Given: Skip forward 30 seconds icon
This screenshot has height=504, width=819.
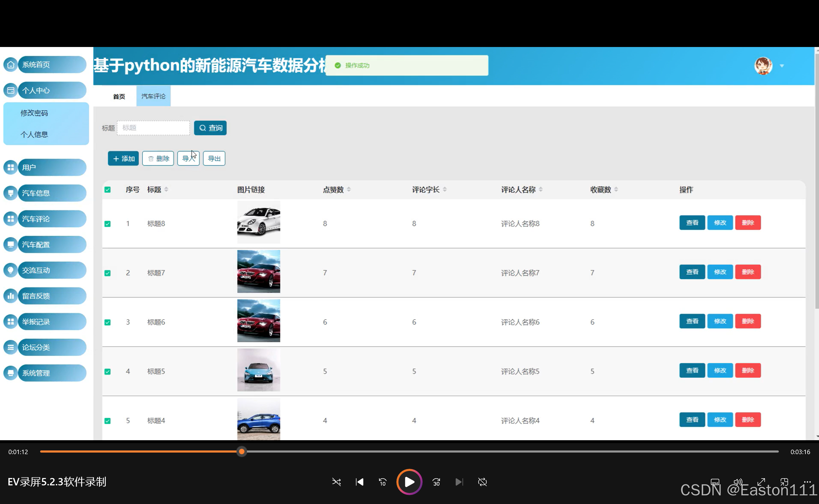Looking at the screenshot, I should click(436, 482).
